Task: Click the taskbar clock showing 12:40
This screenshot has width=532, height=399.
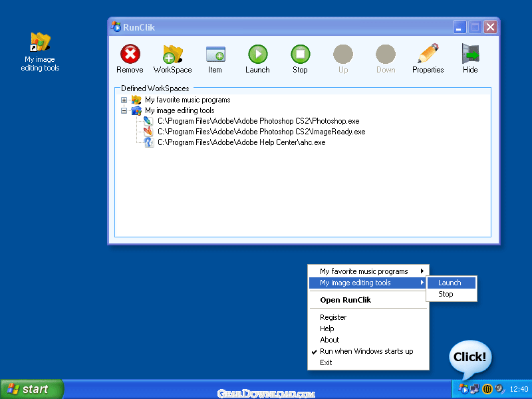Action: point(519,389)
